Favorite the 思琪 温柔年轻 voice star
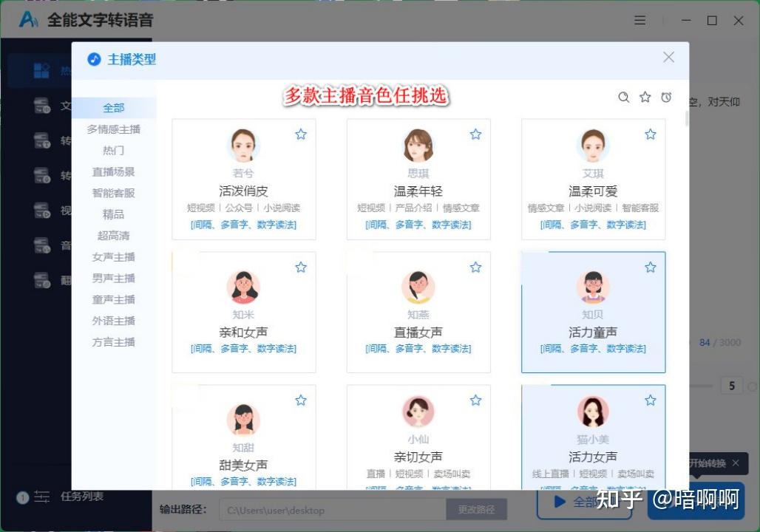 point(475,134)
